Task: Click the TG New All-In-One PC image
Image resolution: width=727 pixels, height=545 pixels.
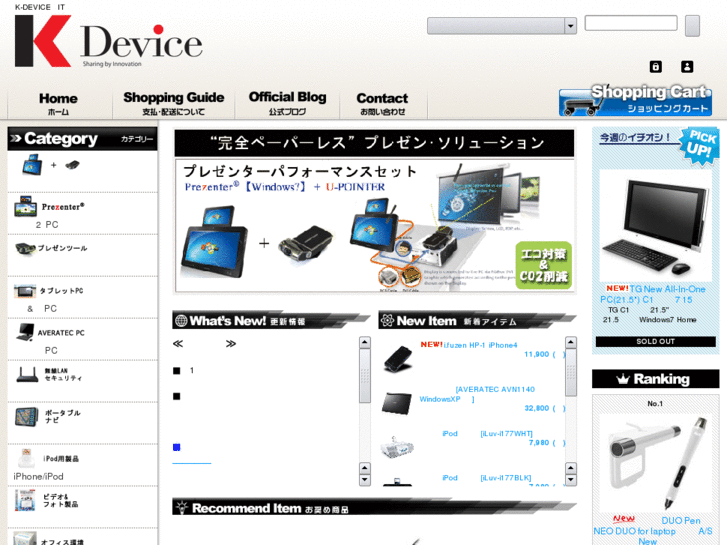Action: (655, 226)
